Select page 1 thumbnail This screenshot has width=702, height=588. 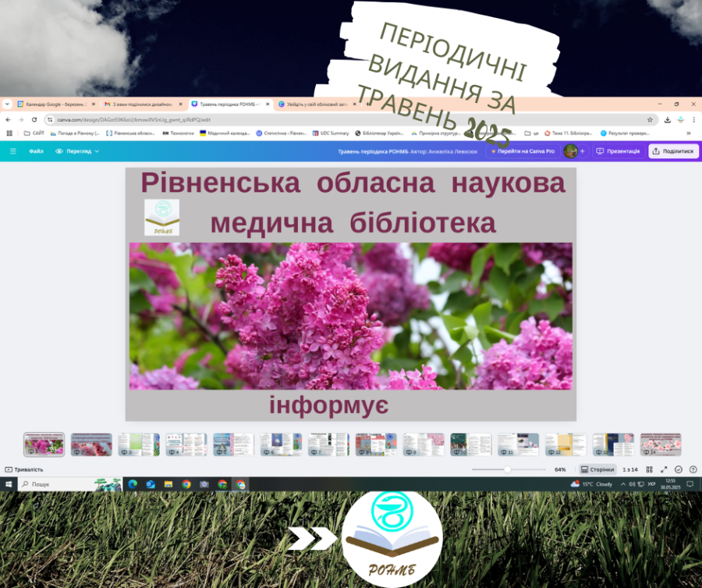(44, 445)
